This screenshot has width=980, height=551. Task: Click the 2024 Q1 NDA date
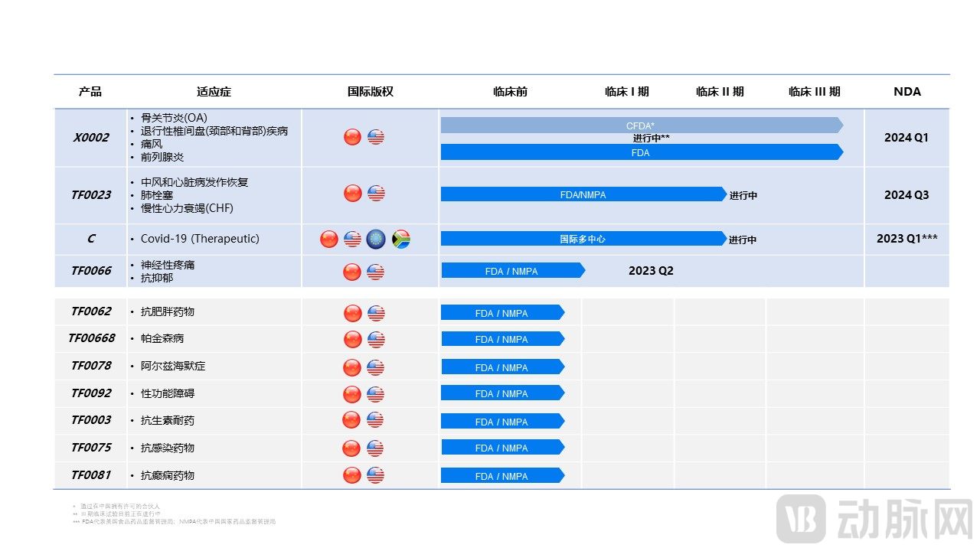906,137
